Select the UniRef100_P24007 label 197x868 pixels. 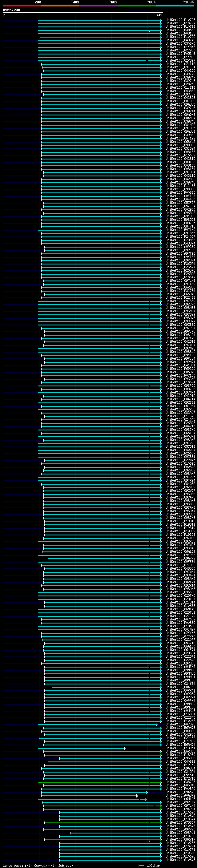tap(180, 236)
